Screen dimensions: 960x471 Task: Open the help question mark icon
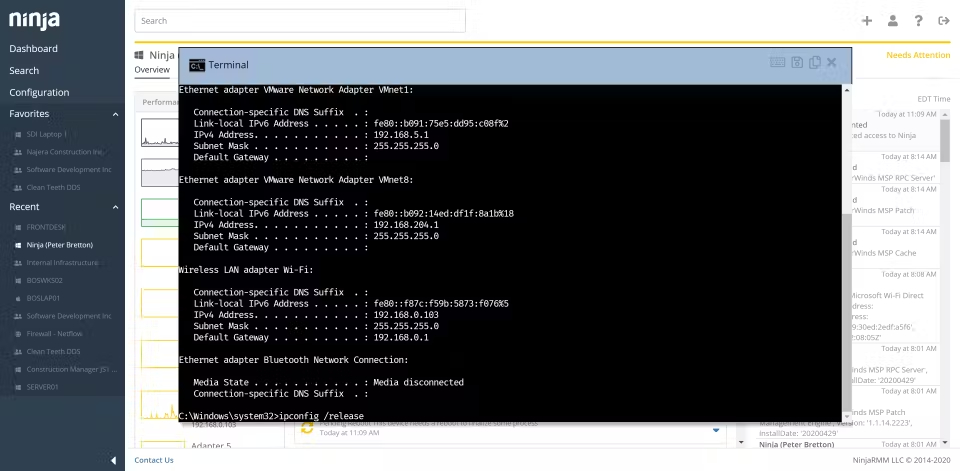coord(918,21)
